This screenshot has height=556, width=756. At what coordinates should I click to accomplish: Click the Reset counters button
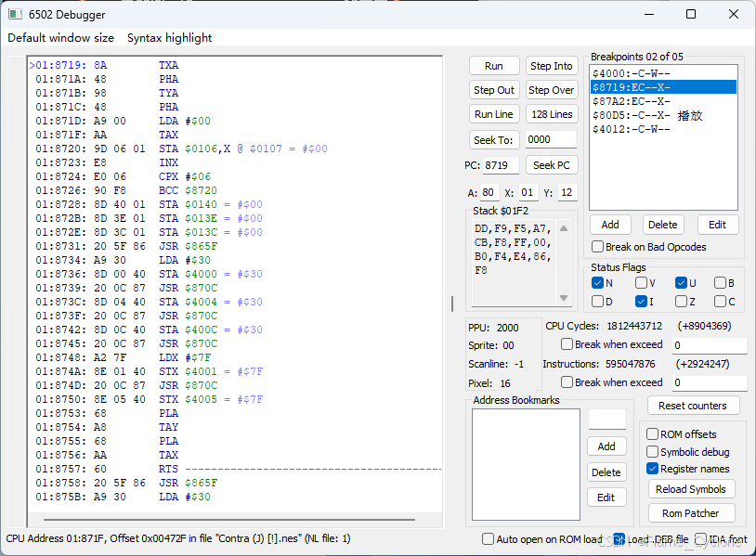692,406
